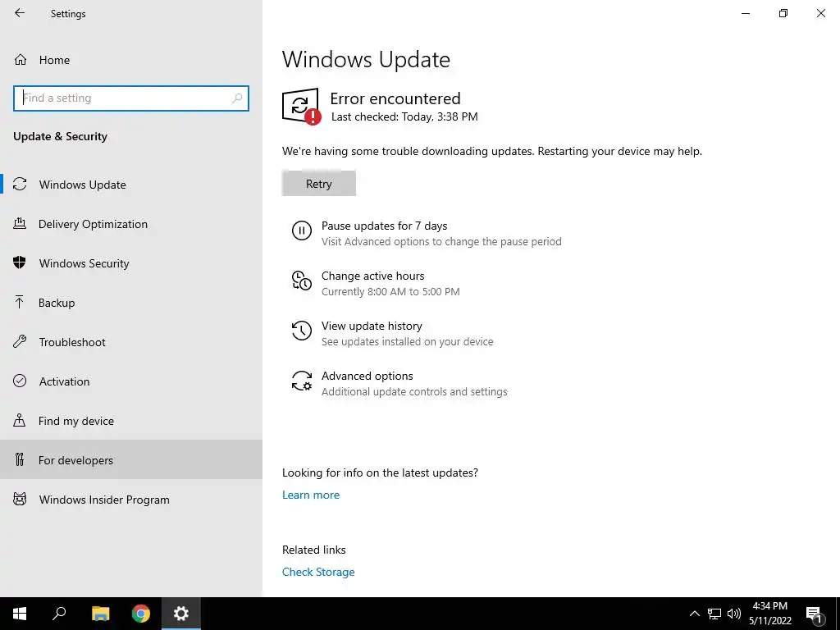Open network status tray icon
Viewport: 840px width, 630px height.
click(714, 614)
